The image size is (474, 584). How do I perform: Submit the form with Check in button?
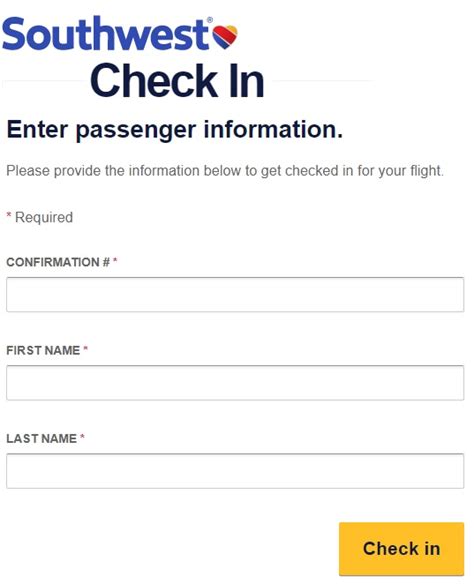tap(401, 549)
